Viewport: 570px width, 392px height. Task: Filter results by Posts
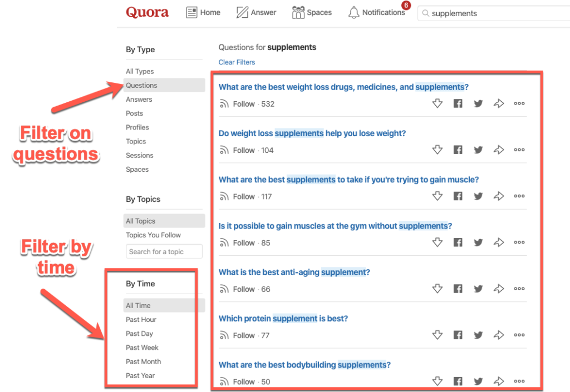(134, 113)
